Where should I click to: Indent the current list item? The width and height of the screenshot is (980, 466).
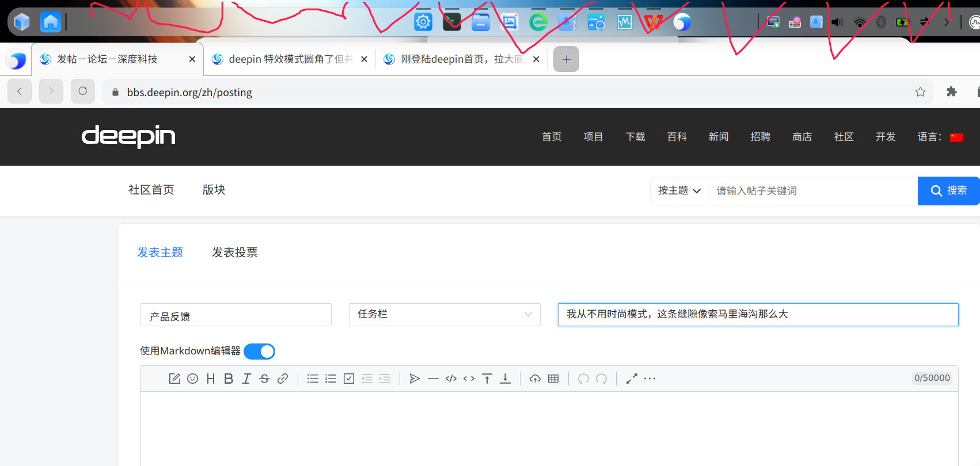tap(385, 379)
